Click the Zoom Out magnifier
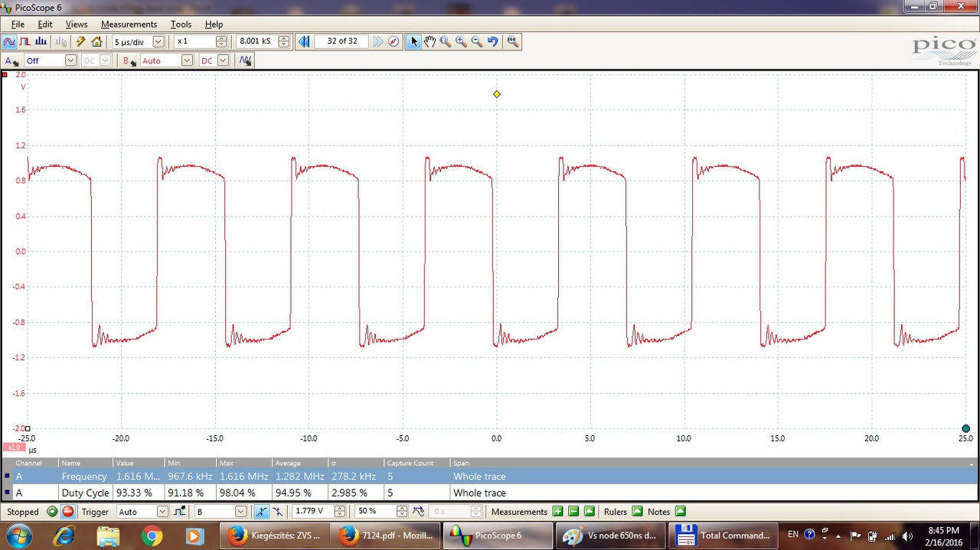The width and height of the screenshot is (980, 550). [477, 41]
